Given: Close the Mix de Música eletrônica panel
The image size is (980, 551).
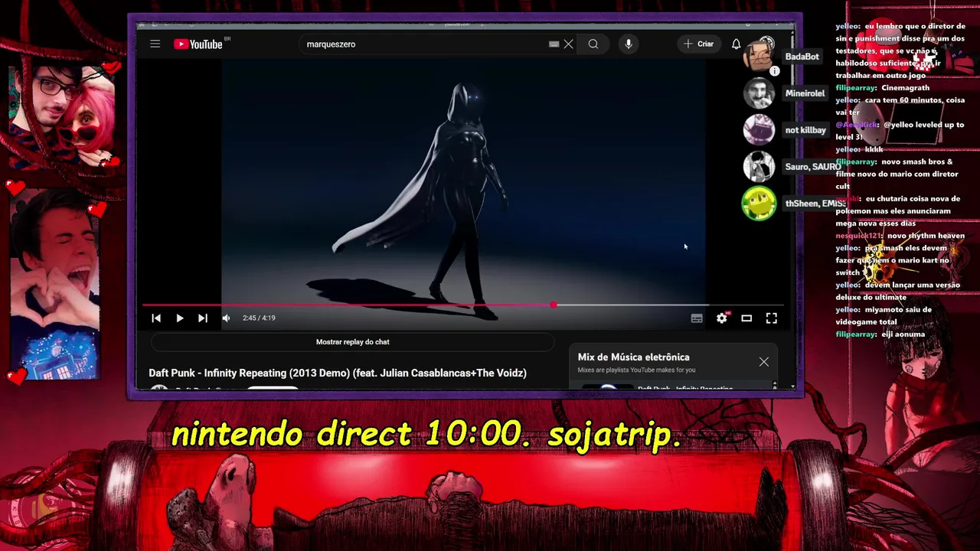Looking at the screenshot, I should 763,362.
